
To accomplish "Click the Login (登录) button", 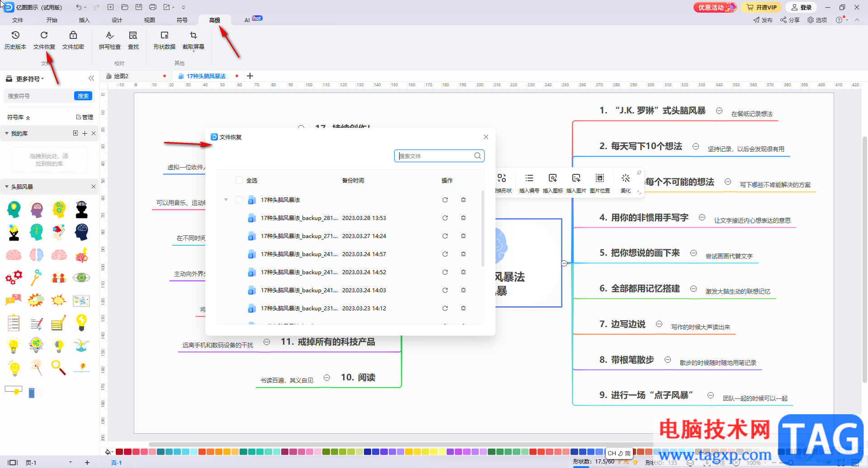I will click(x=801, y=7).
